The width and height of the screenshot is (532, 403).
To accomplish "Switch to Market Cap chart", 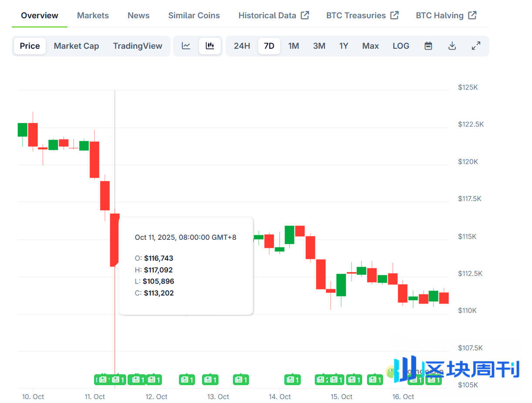I will (76, 46).
